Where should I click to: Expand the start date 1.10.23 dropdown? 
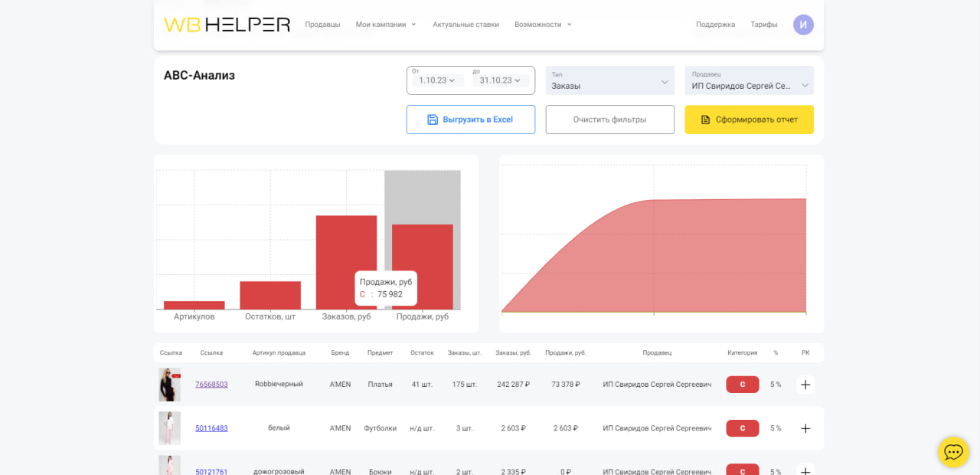[x=437, y=80]
